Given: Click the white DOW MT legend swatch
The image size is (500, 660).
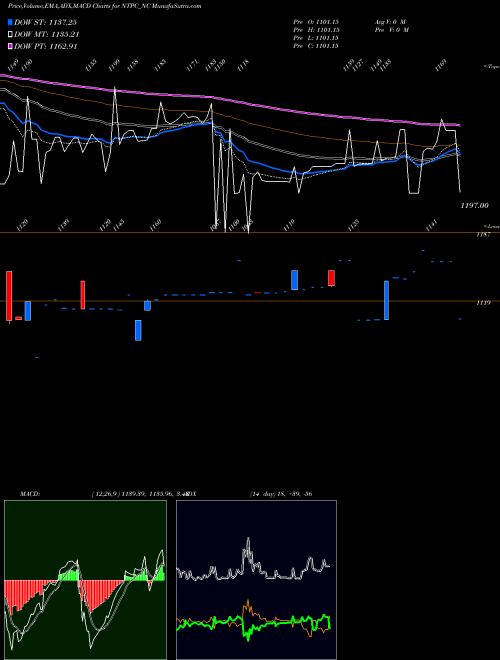Looking at the screenshot, I should 10,35.
